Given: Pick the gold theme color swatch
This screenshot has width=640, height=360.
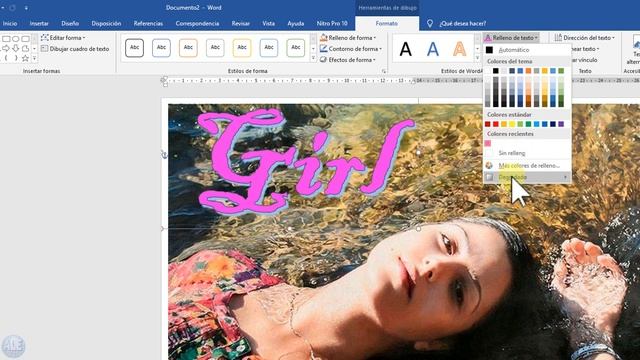Looking at the screenshot, I should (x=544, y=71).
